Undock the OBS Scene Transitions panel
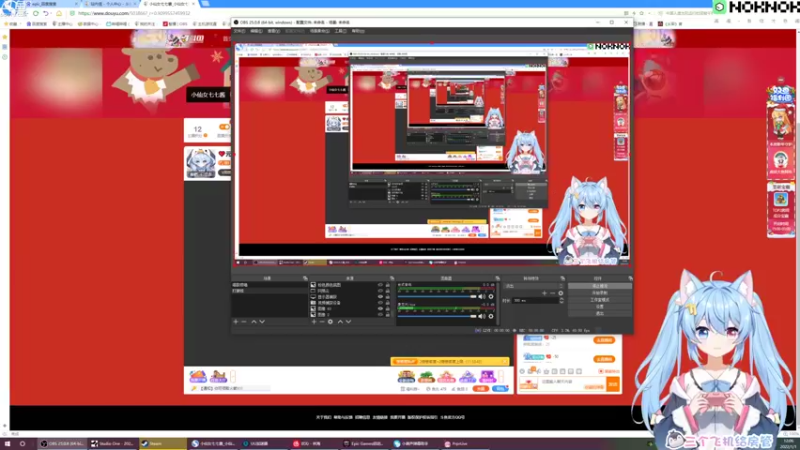 (563, 278)
